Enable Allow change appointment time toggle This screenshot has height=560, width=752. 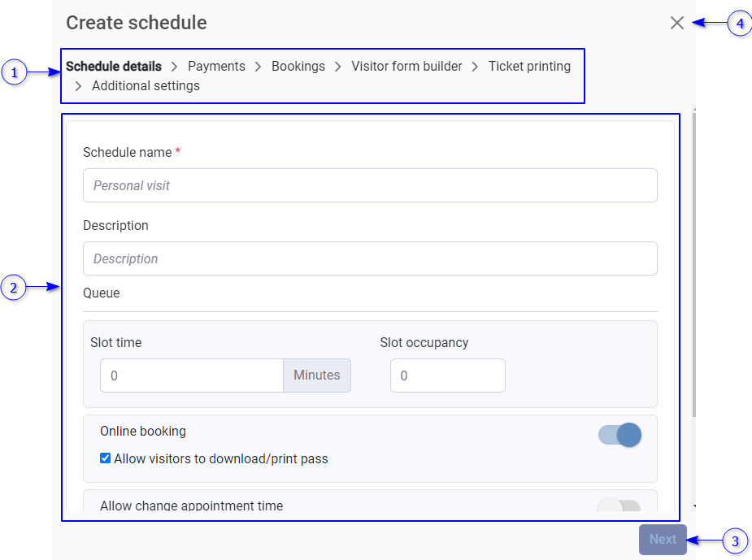[619, 508]
